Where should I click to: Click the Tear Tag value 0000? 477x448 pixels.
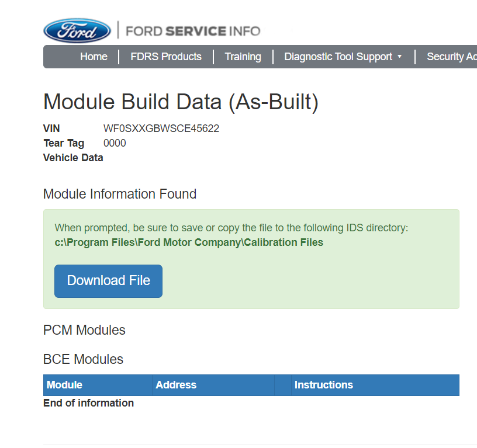(x=115, y=143)
